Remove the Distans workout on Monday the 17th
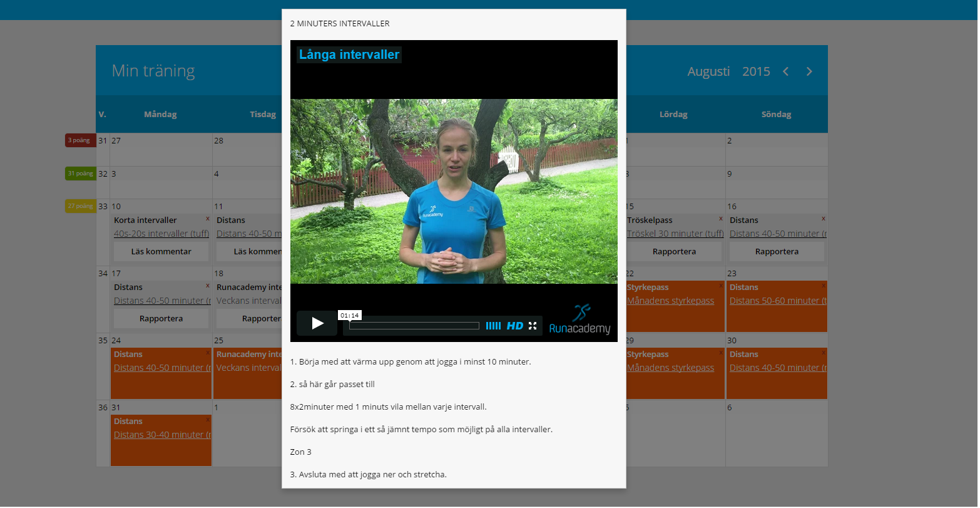This screenshot has width=980, height=508. pyautogui.click(x=208, y=286)
